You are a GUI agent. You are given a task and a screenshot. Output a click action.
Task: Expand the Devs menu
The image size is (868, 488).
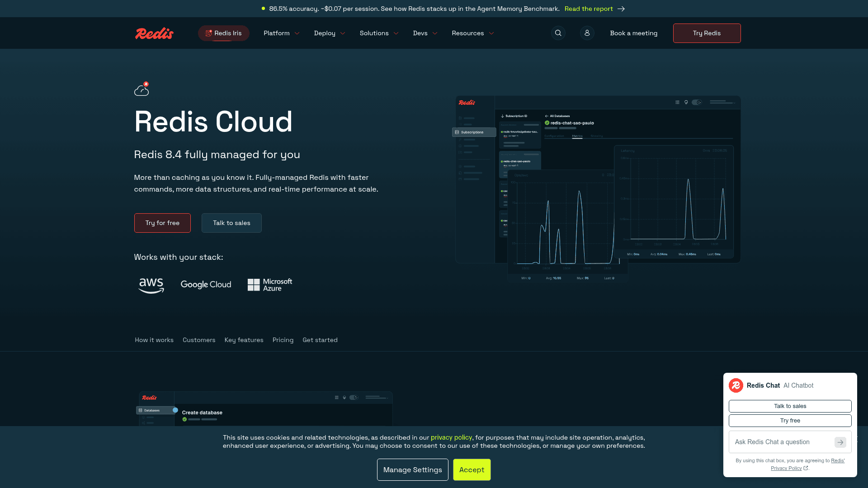(x=425, y=33)
